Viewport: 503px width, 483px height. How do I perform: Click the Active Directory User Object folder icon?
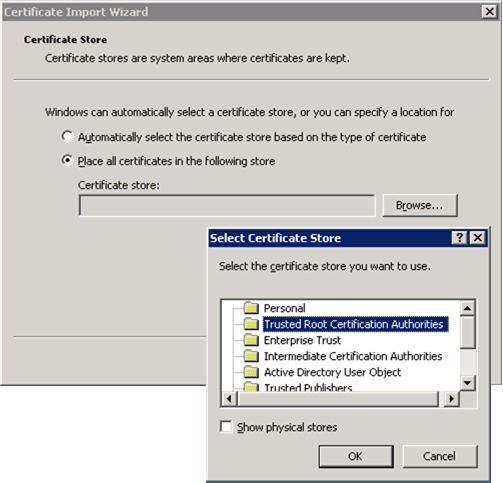tap(251, 372)
